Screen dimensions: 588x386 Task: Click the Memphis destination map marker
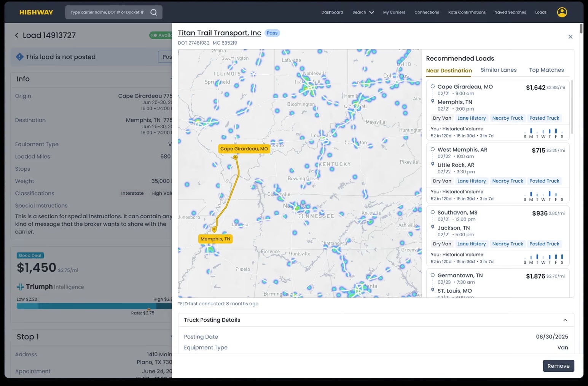point(214,229)
